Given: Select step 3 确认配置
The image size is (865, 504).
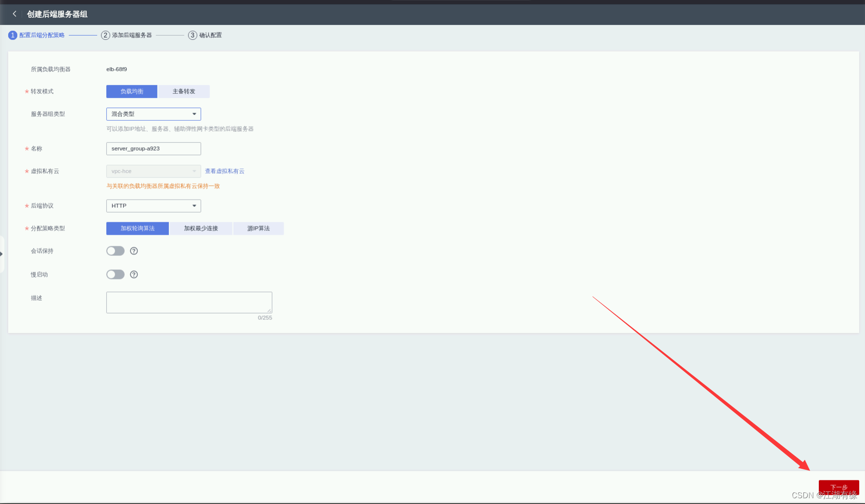Looking at the screenshot, I should pyautogui.click(x=205, y=35).
